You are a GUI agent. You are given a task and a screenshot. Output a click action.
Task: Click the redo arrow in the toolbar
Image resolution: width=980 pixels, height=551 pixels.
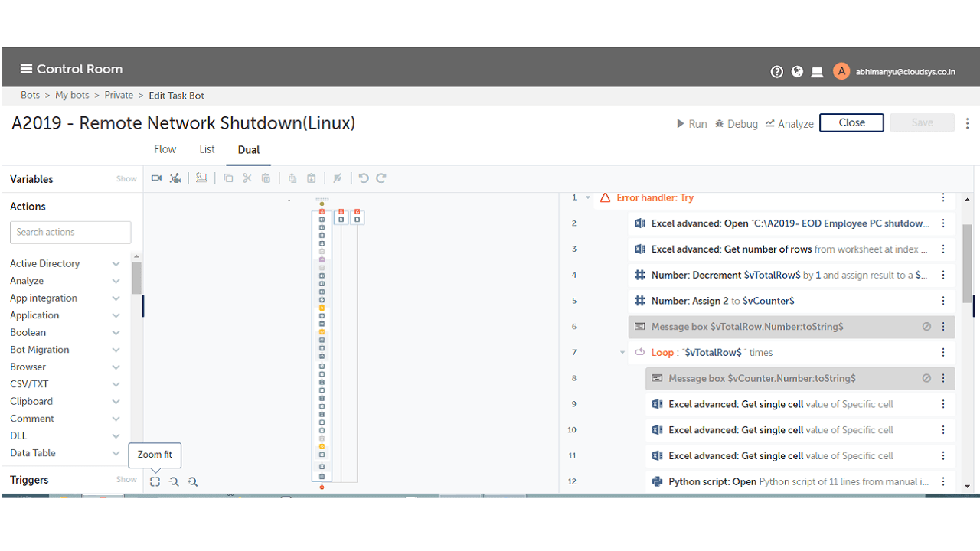tap(381, 178)
